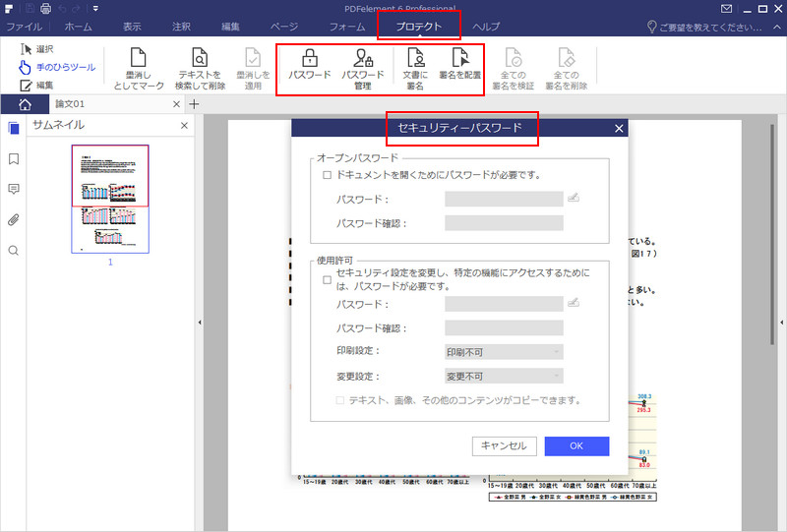Open the thumbnails panel sidebar icon

[14, 128]
